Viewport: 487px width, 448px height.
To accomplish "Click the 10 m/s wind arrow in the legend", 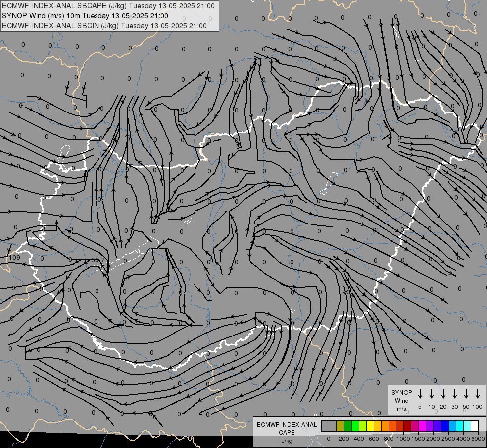I will pos(432,394).
